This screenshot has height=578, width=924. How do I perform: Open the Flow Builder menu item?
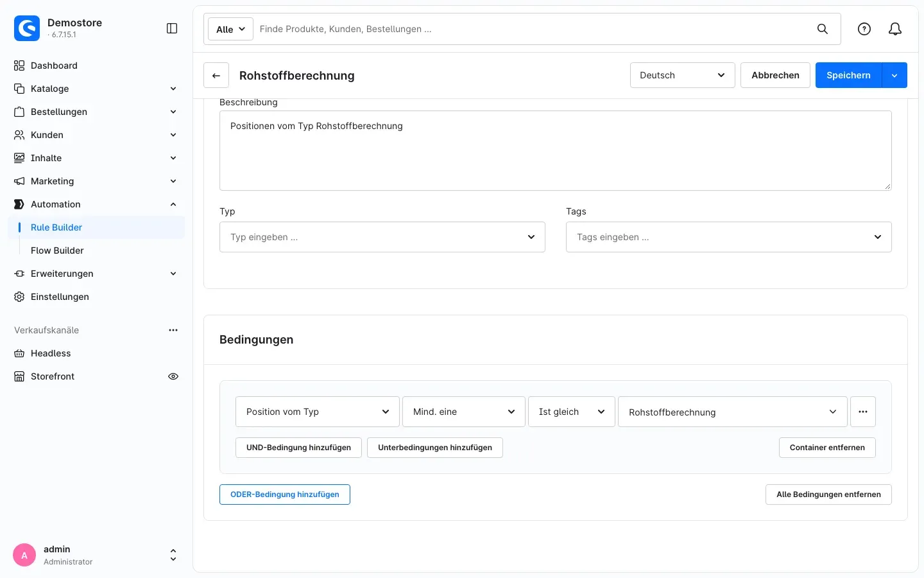(96, 250)
